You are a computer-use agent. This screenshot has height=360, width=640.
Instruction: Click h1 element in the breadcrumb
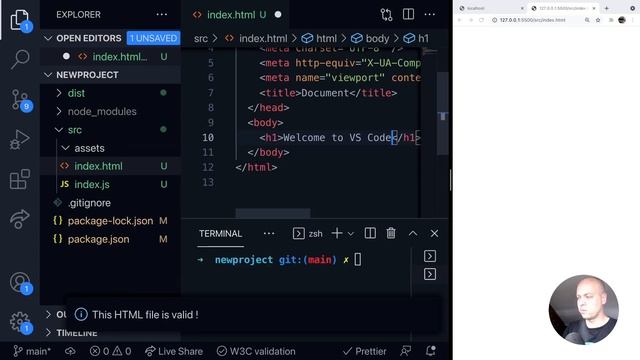pos(423,38)
